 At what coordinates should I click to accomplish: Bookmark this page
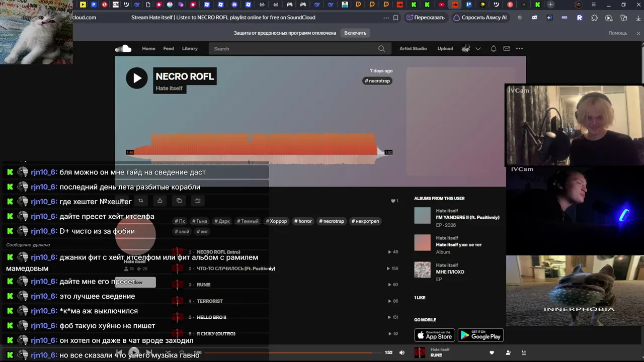click(x=396, y=18)
